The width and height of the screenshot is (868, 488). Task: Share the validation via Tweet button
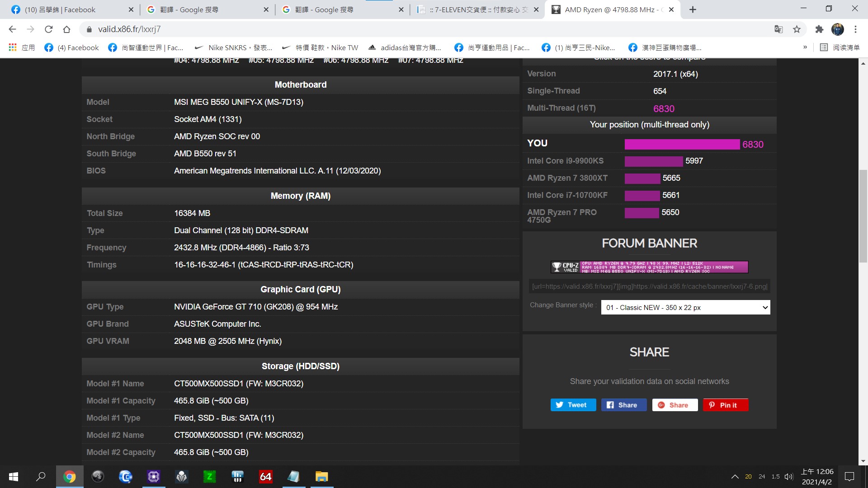573,405
